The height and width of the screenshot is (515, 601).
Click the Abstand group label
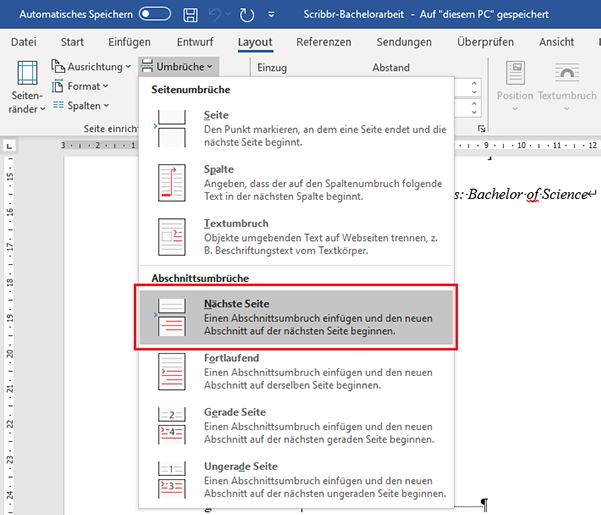pos(391,67)
